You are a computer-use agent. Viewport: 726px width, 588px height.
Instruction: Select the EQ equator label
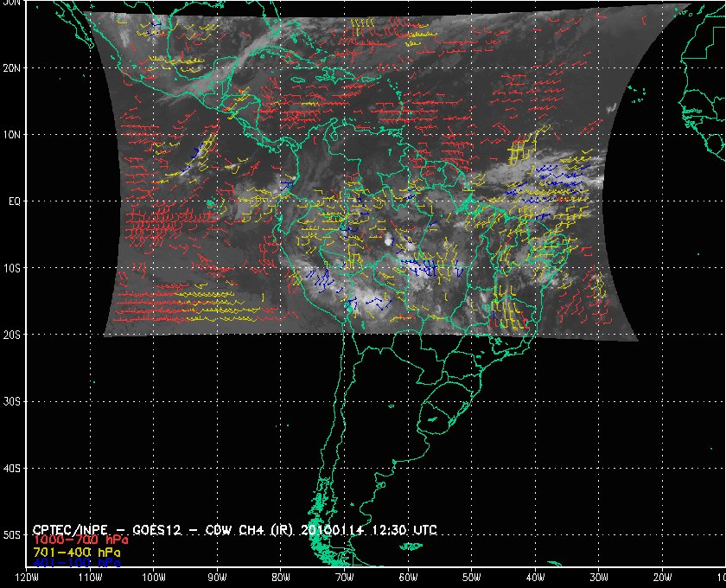pyautogui.click(x=15, y=201)
